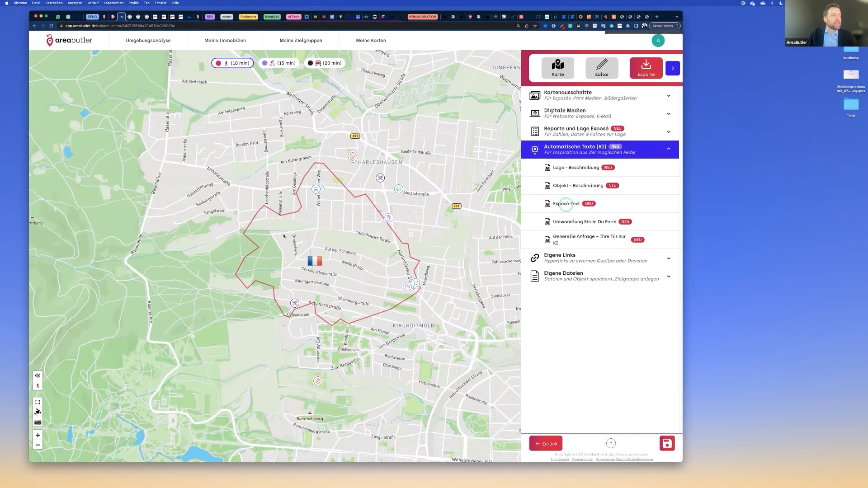Click the Zurück button
Screen dimensions: 868x488
tap(546, 443)
